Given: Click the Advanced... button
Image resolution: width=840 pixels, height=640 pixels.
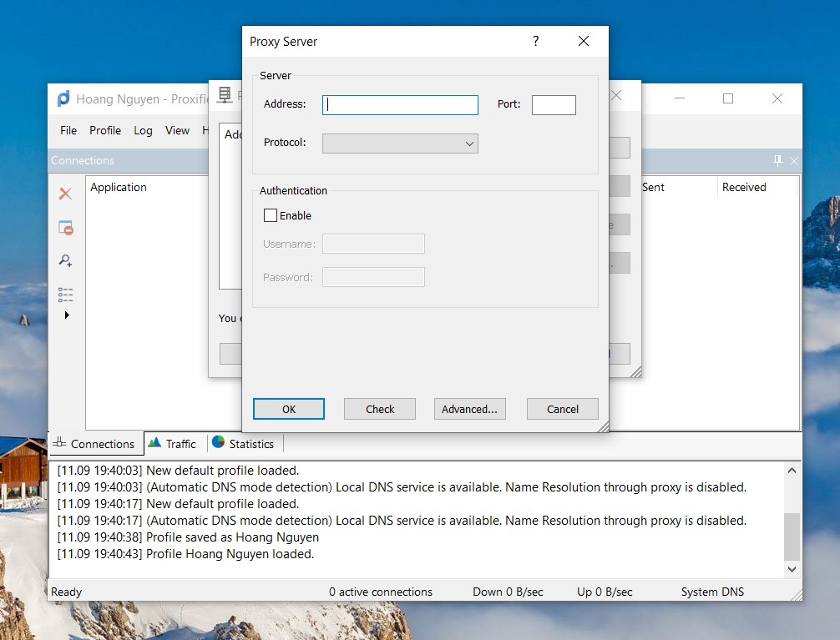Looking at the screenshot, I should pyautogui.click(x=469, y=409).
